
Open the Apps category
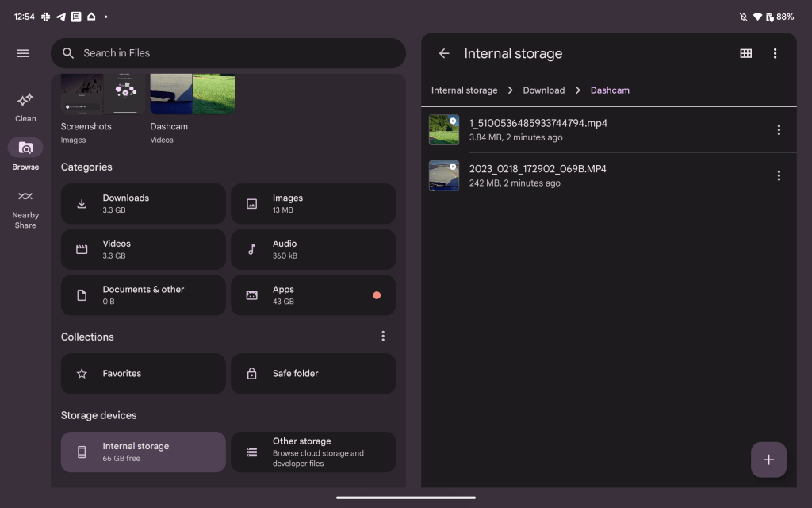point(313,295)
